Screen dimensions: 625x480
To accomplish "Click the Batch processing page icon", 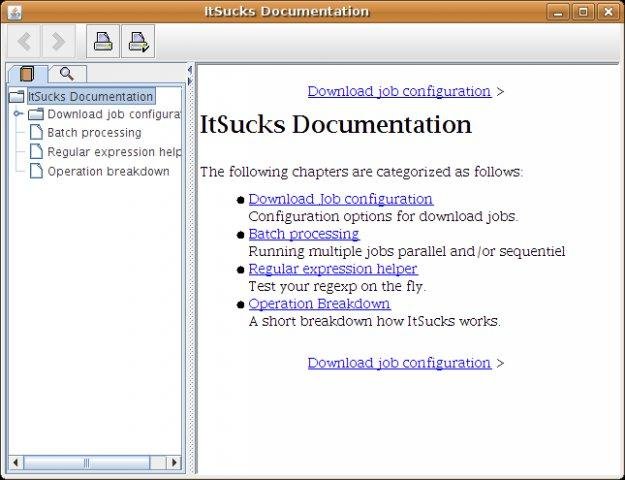I will [36, 132].
